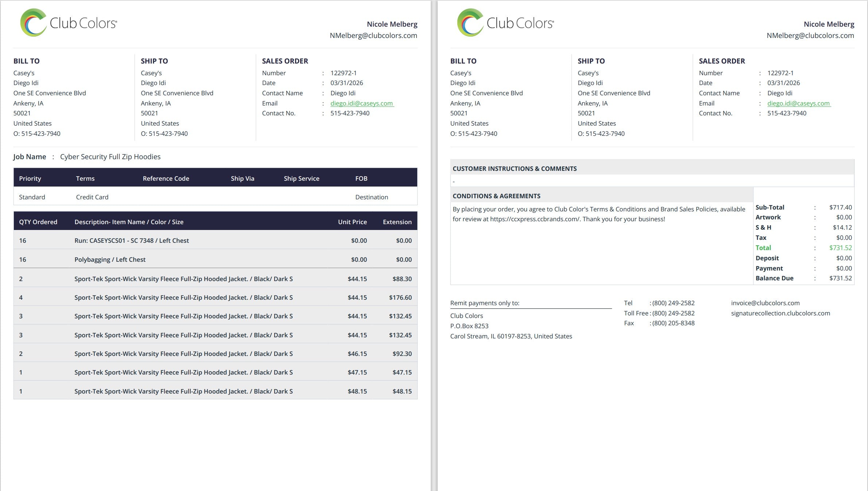The height and width of the screenshot is (491, 868).
Task: Click 'Remit payments only to:' heading
Action: 485,303
